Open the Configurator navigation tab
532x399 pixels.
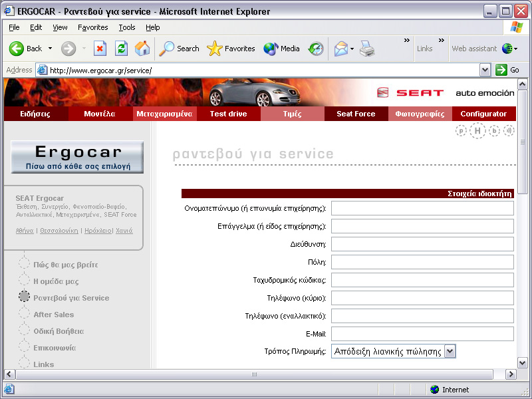coord(484,114)
